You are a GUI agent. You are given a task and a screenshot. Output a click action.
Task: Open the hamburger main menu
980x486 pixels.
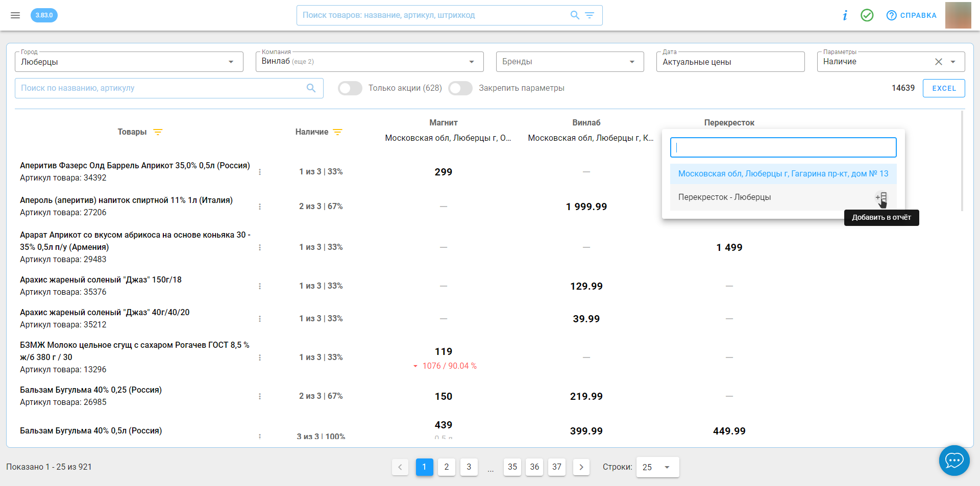point(15,15)
